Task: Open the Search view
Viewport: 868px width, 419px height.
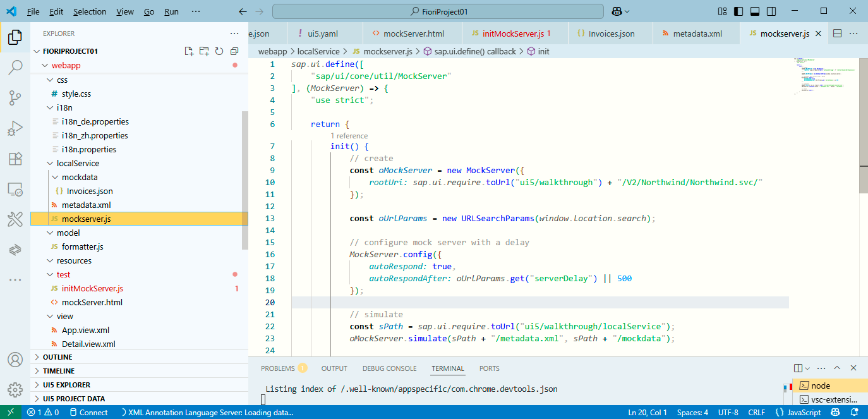Action: [x=15, y=66]
